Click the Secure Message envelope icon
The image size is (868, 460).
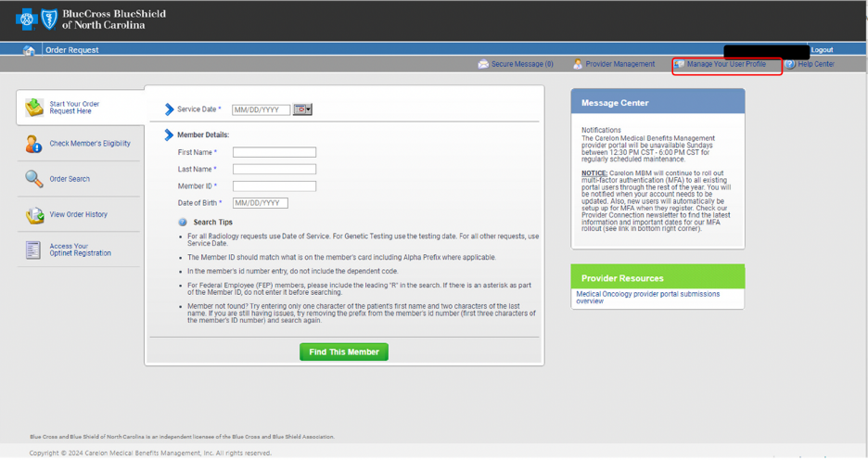click(483, 64)
